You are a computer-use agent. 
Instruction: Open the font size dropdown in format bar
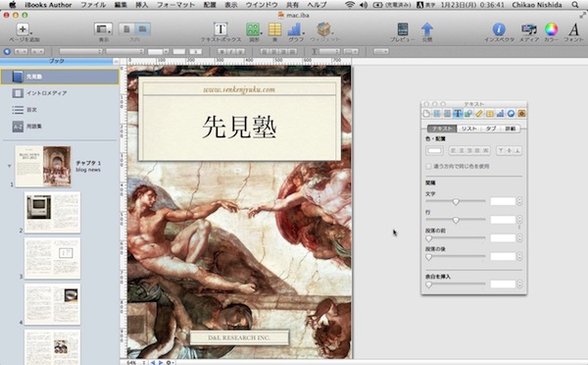158,51
